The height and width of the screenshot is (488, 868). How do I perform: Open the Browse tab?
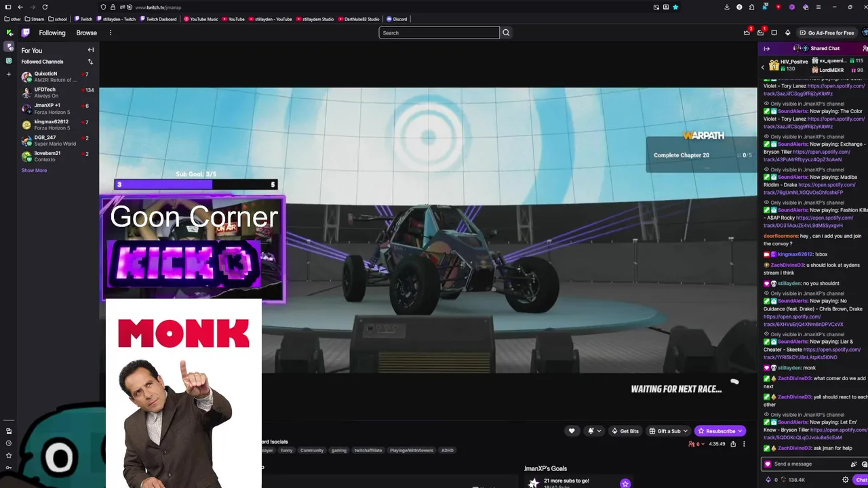(86, 33)
